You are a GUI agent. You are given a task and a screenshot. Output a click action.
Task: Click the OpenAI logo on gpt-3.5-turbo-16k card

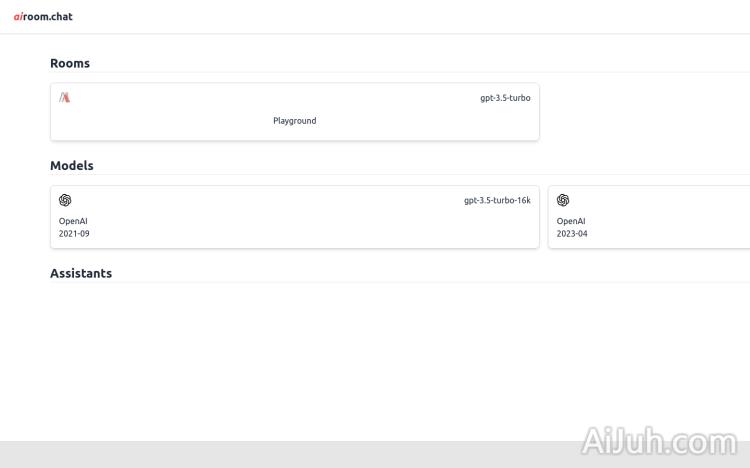[65, 200]
